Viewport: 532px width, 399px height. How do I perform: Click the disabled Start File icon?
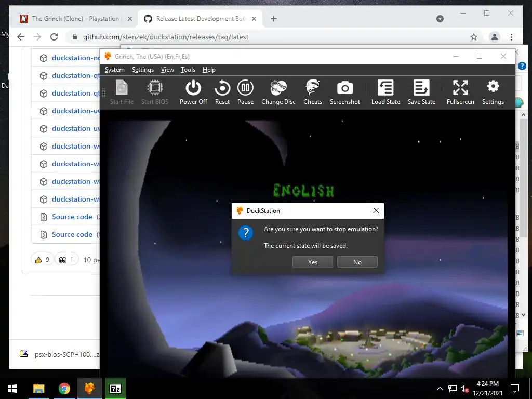[x=122, y=92]
